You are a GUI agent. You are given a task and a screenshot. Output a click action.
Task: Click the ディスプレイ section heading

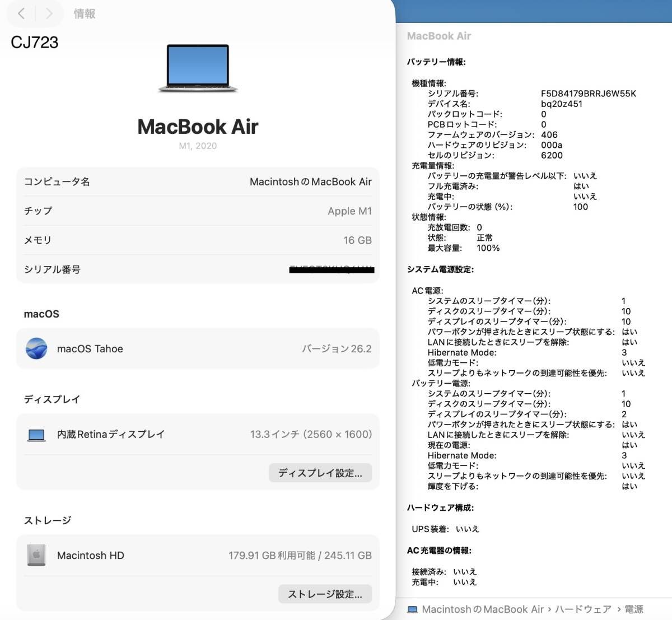click(52, 399)
